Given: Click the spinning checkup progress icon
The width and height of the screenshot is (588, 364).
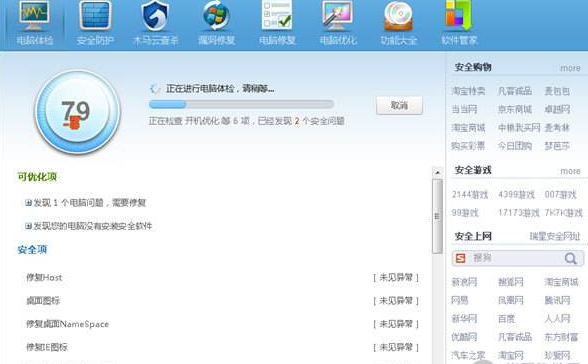Looking at the screenshot, I should pyautogui.click(x=154, y=89).
